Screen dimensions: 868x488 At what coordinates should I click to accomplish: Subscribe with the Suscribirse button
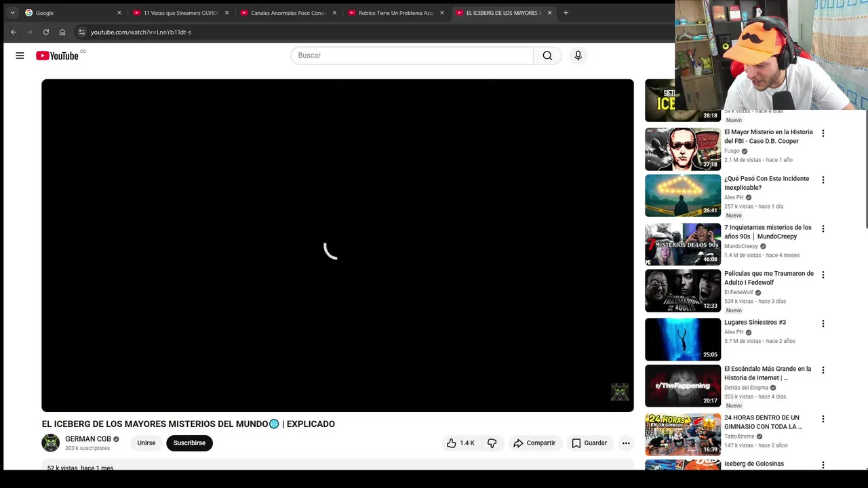[x=189, y=443]
